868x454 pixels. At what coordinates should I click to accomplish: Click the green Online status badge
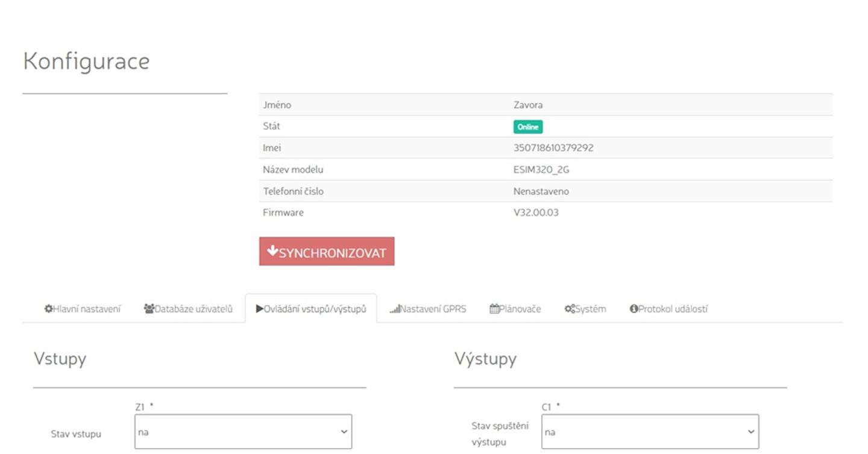coord(527,127)
